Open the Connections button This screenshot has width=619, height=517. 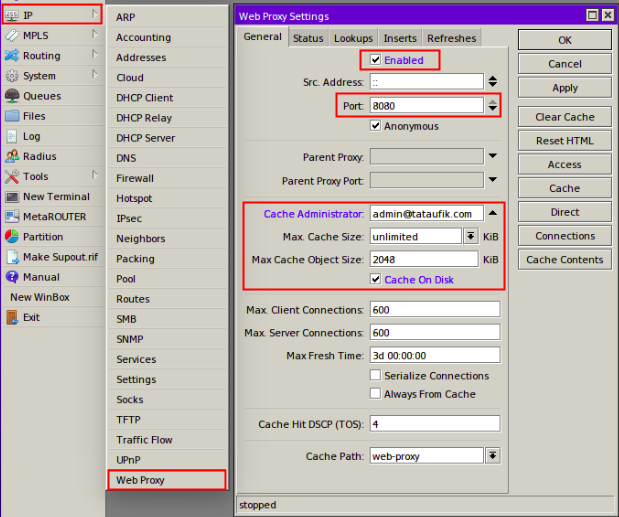pos(565,236)
